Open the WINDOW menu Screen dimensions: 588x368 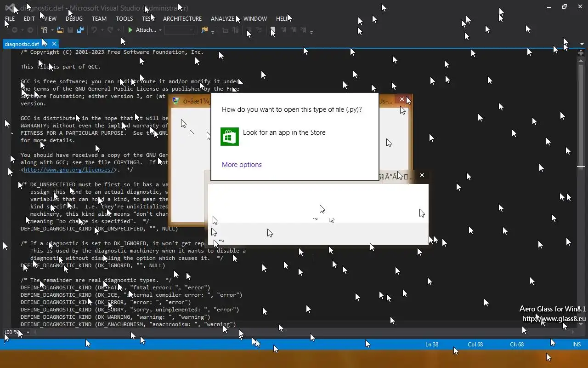255,19
